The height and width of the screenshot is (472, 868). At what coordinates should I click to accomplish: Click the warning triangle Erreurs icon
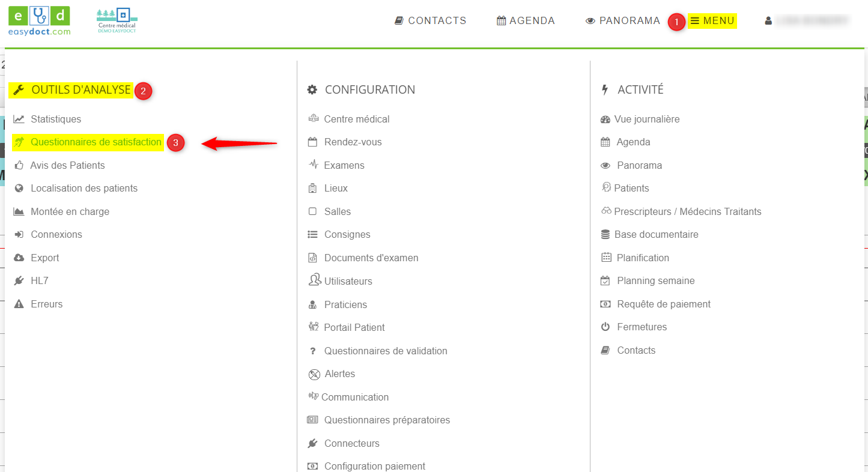pos(19,304)
